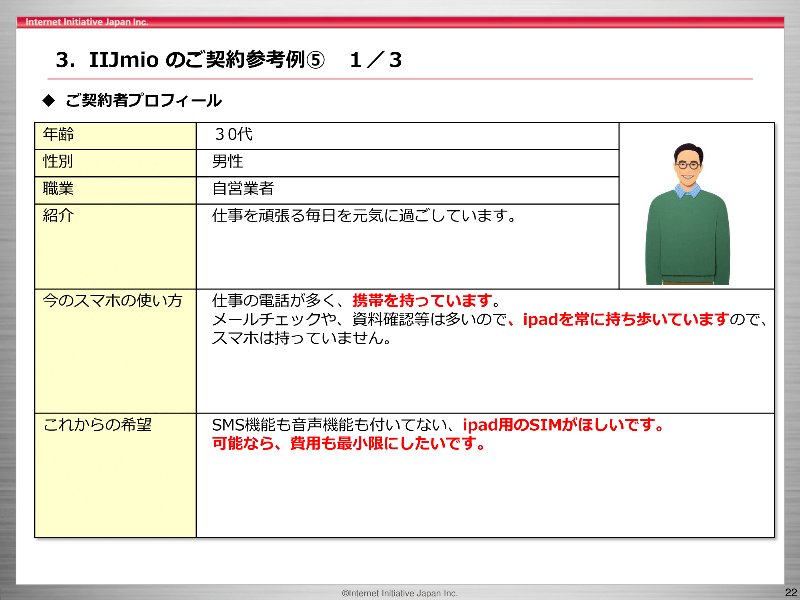Viewport: 800px width, 600px height.
Task: Click the "職業" label cell
Action: [115, 190]
